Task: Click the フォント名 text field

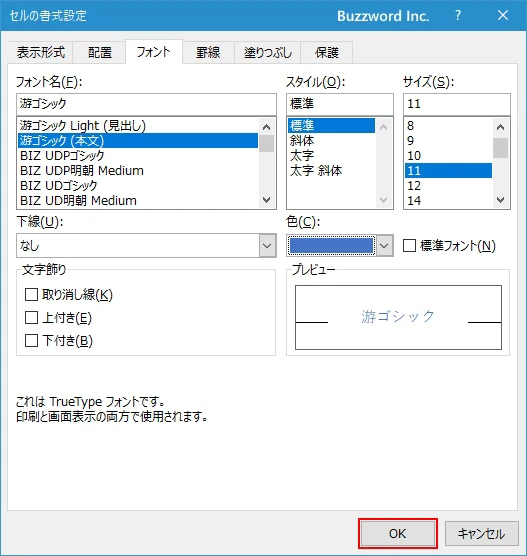Action: click(146, 104)
